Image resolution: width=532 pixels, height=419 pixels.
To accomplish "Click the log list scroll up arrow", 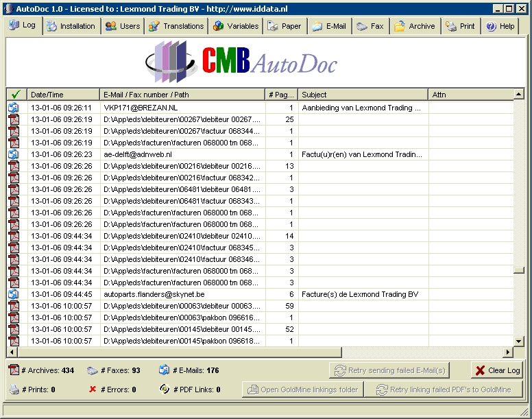I will tap(519, 94).
